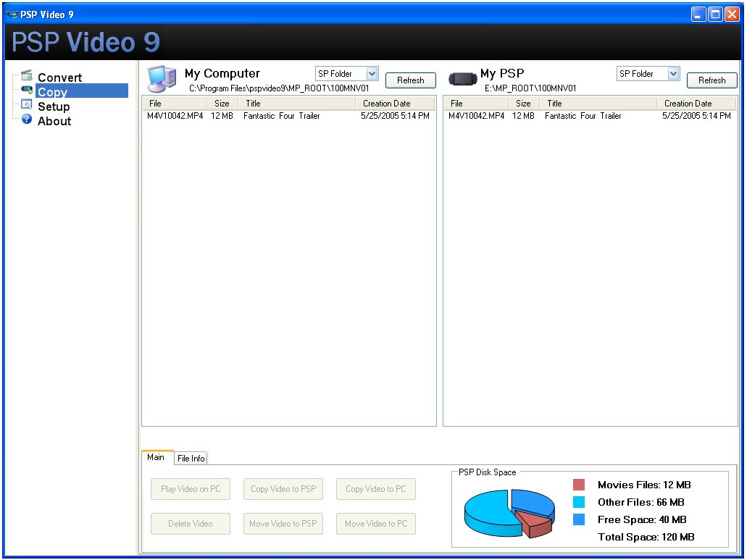Click the Copy PSP icon in sidebar
The width and height of the screenshot is (747, 560).
(27, 90)
